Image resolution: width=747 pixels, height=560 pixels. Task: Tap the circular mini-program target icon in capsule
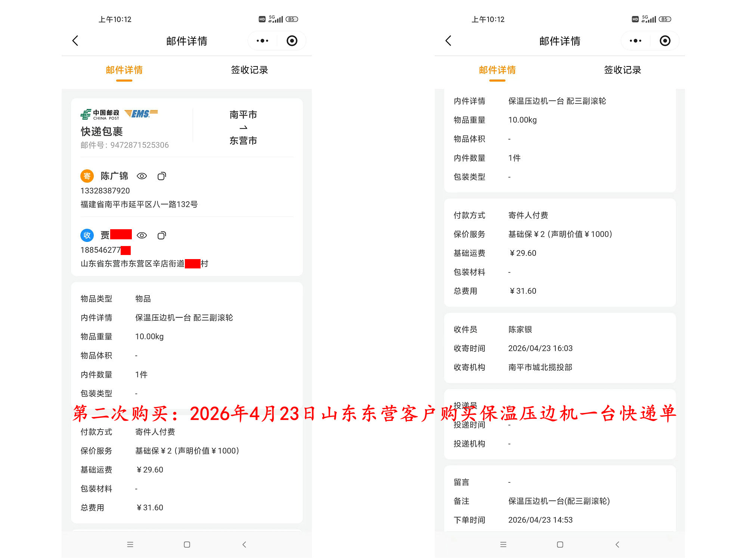click(292, 40)
